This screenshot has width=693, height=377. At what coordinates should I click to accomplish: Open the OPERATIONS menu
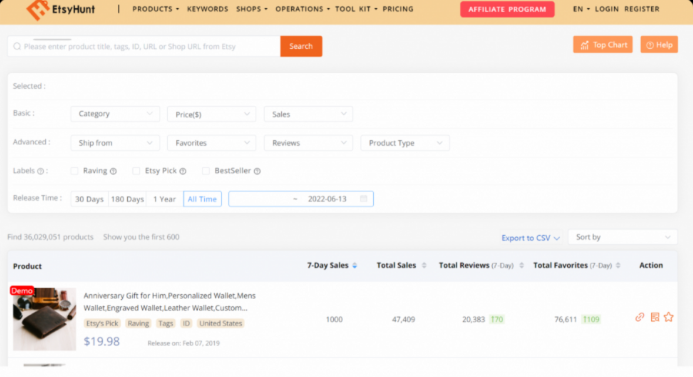(302, 9)
